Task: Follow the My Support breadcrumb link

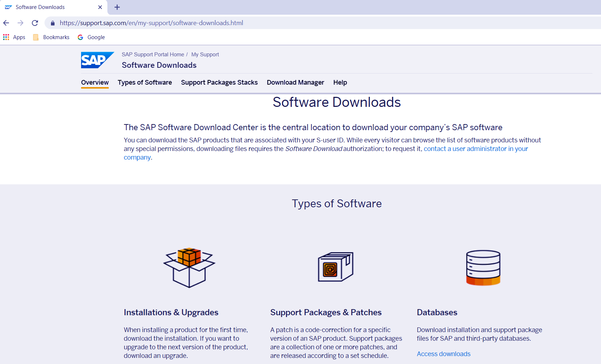Action: (x=205, y=55)
